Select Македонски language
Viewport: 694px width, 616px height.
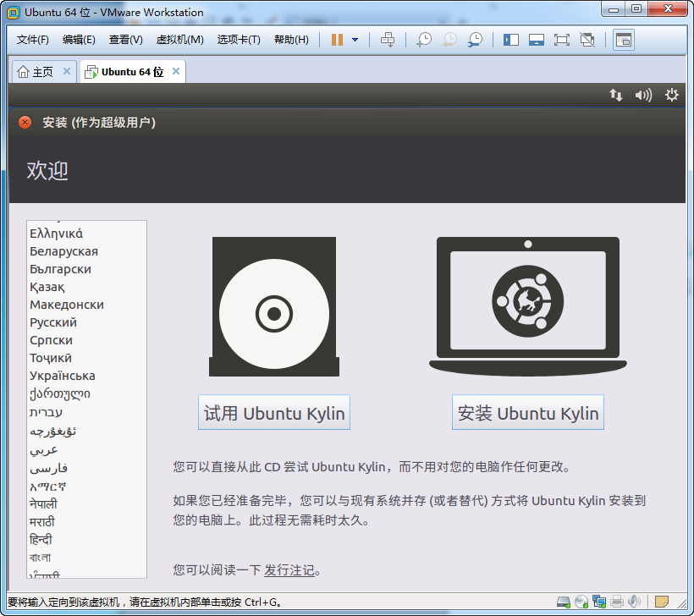click(67, 305)
